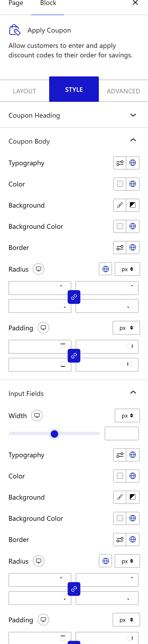Open Coupon Body typography settings icon
Screen dimensions: 148x644
click(120, 163)
